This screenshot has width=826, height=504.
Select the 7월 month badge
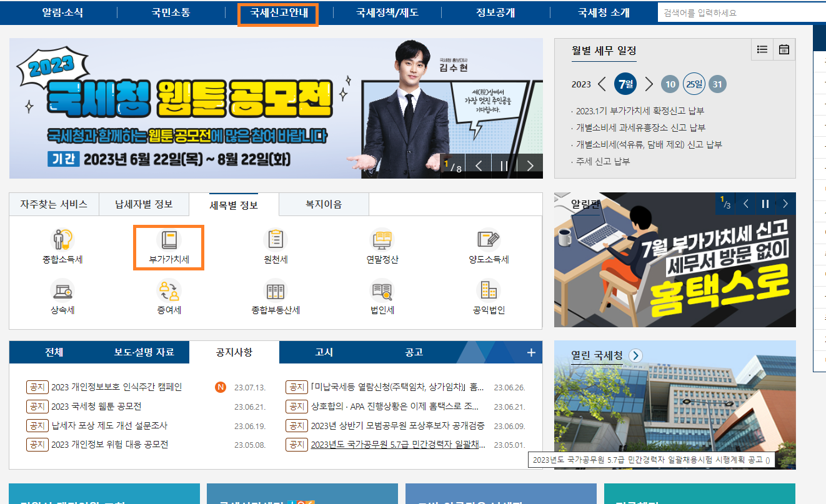coord(625,84)
